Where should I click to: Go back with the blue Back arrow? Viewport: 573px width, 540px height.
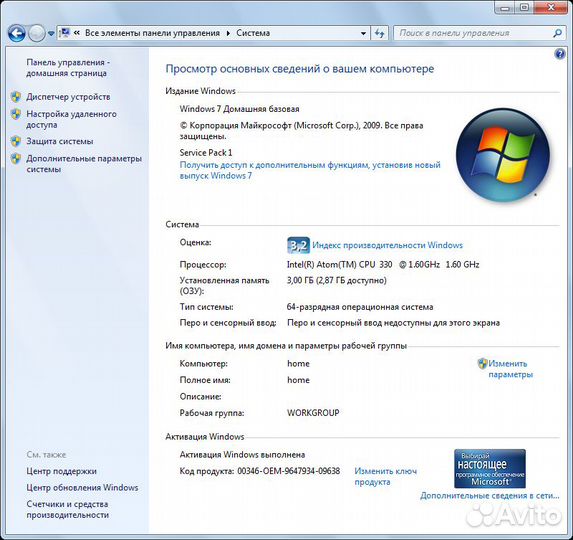click(16, 34)
